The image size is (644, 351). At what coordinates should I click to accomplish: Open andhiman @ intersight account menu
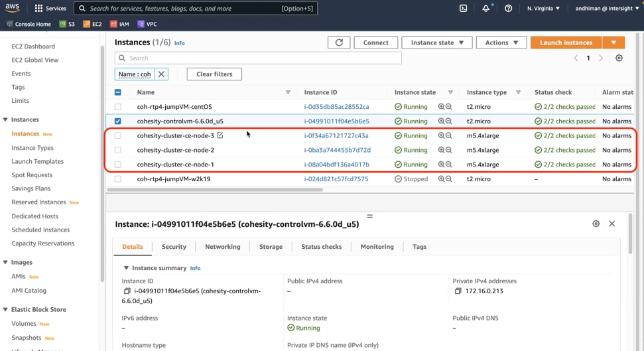click(x=607, y=8)
